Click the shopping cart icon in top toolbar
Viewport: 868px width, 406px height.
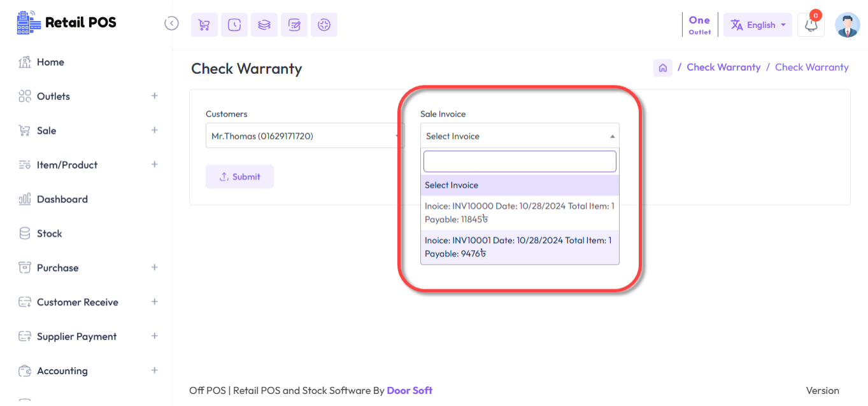click(x=204, y=25)
